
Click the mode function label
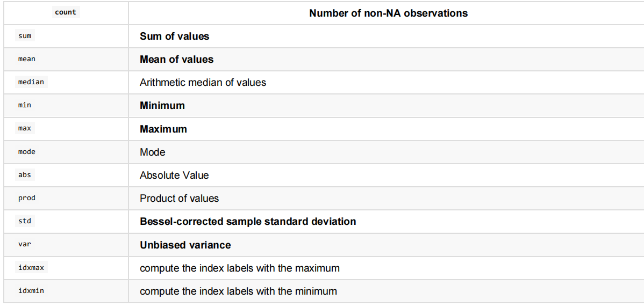coord(27,152)
